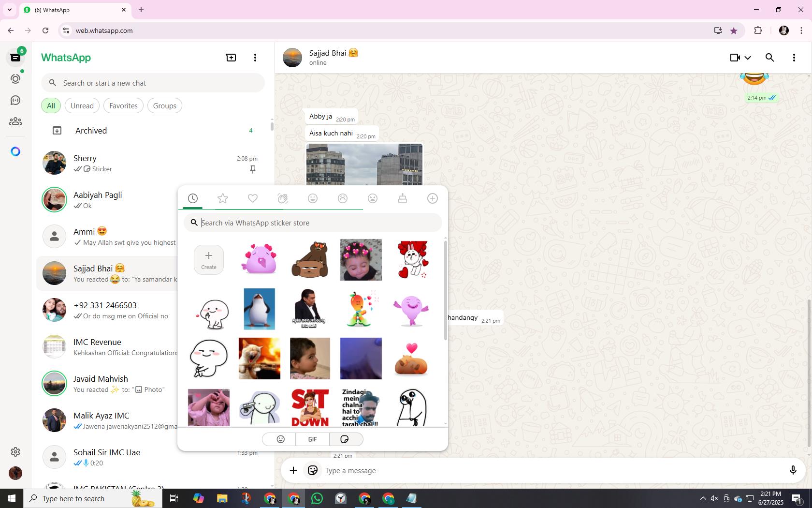Expand the call options chevron

click(x=748, y=58)
